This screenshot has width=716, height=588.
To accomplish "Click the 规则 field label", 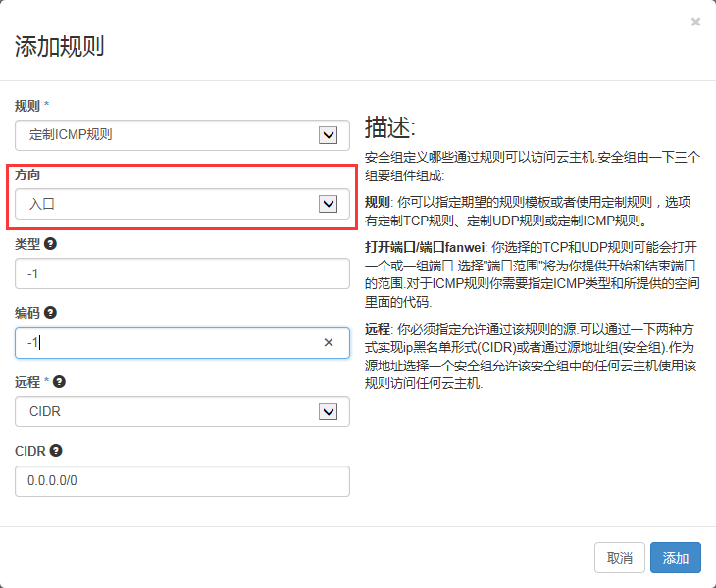I will (27, 105).
